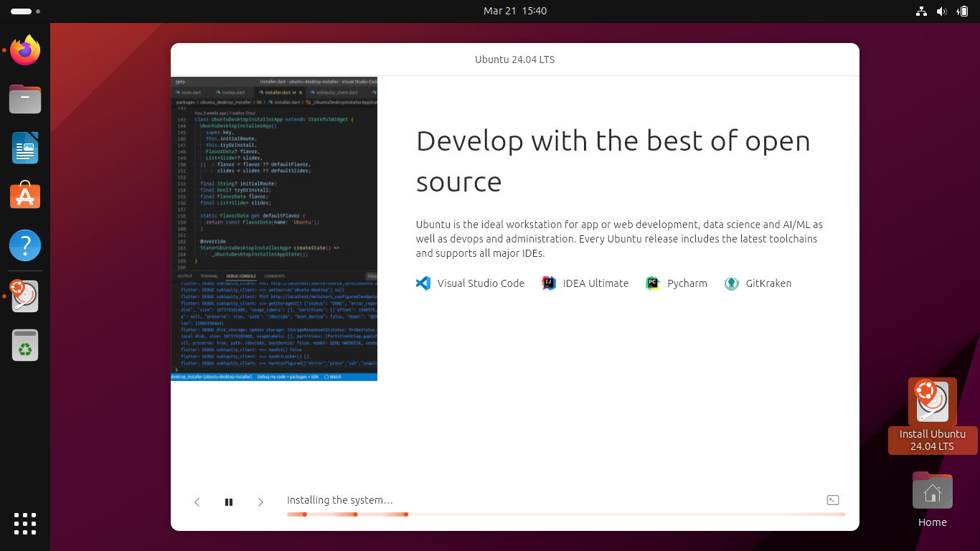
Task: Toggle the volume from the top bar
Action: [x=942, y=11]
